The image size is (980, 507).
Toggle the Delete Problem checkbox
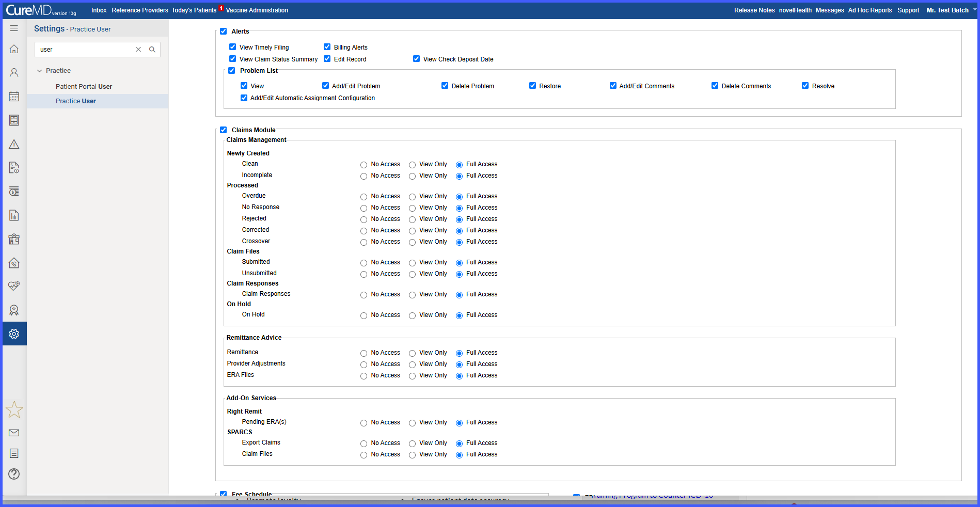point(445,86)
